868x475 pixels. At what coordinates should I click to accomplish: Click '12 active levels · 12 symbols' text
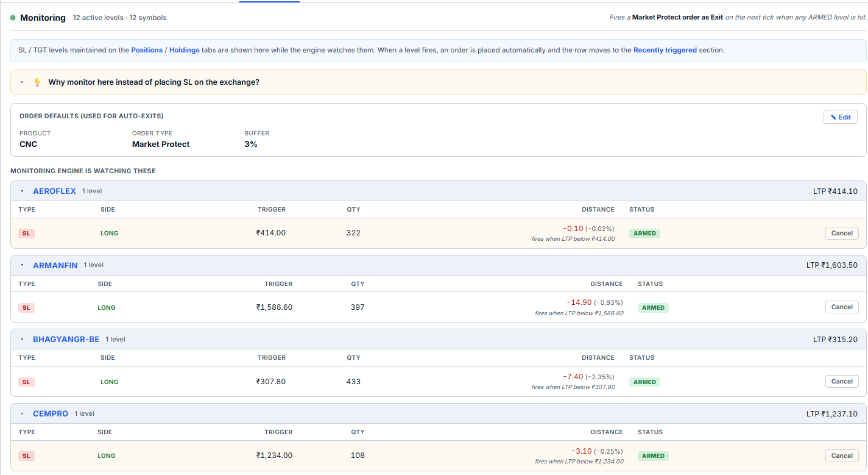119,18
